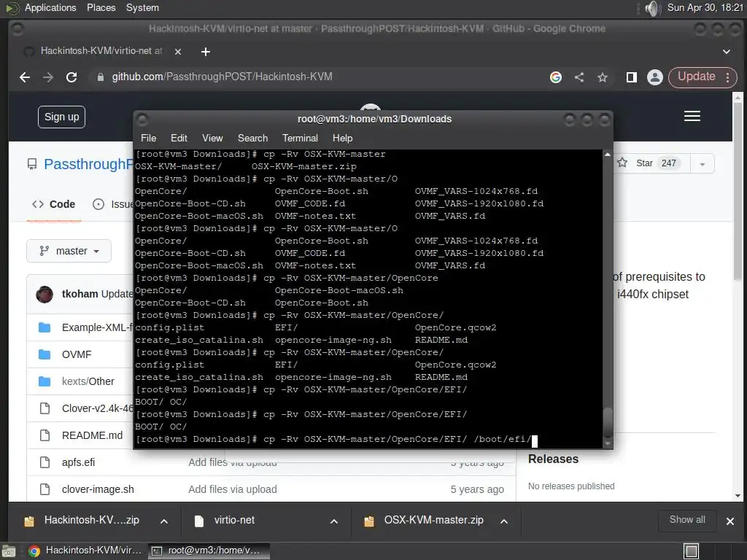The width and height of the screenshot is (747, 560).
Task: Open the Places menu
Action: click(101, 7)
